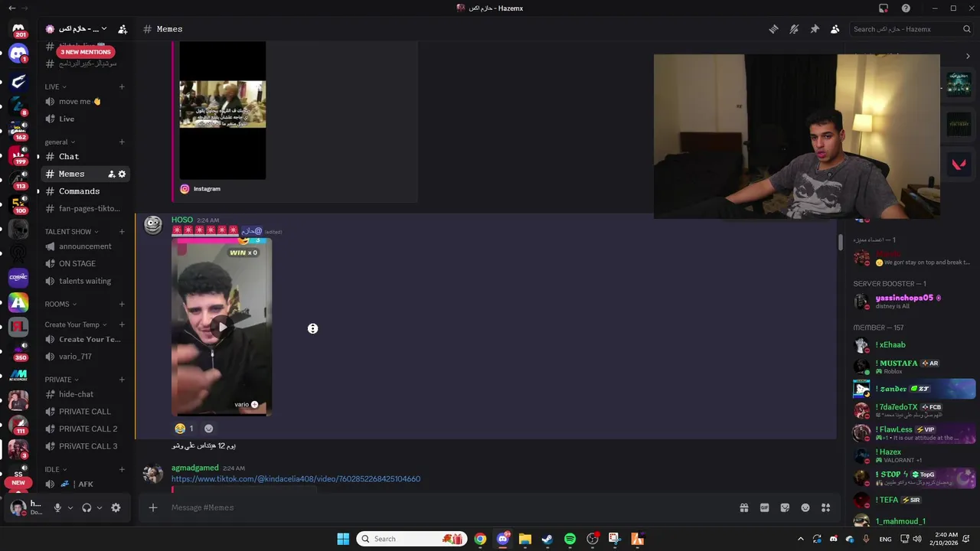980x551 pixels.
Task: Toggle the laughing emoji reaction on HOSO's message
Action: tap(185, 429)
